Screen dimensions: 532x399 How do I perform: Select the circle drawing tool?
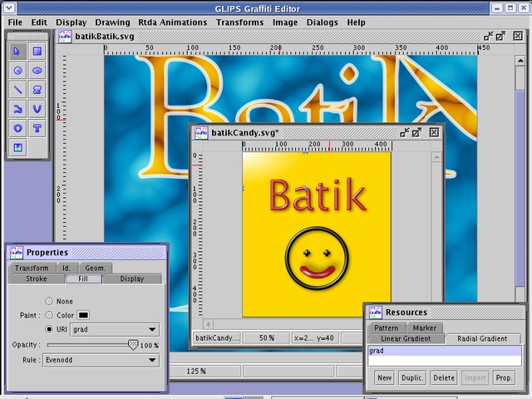point(17,71)
